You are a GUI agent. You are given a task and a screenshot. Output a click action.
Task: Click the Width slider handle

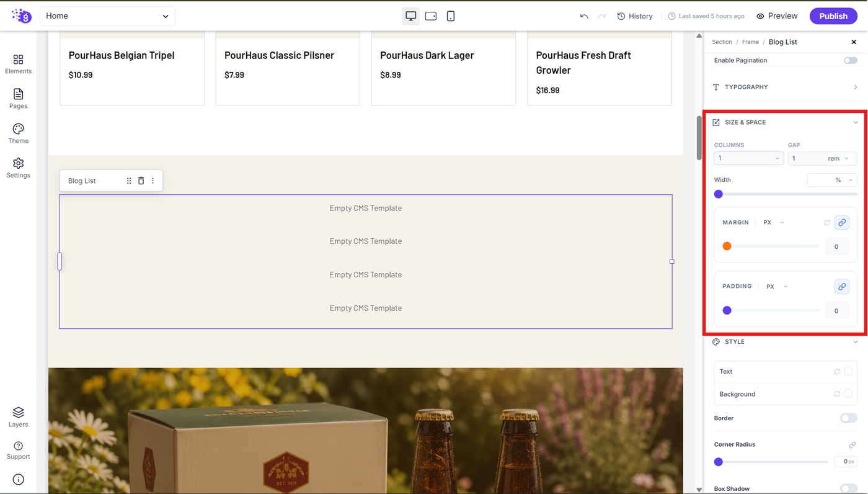tap(719, 194)
